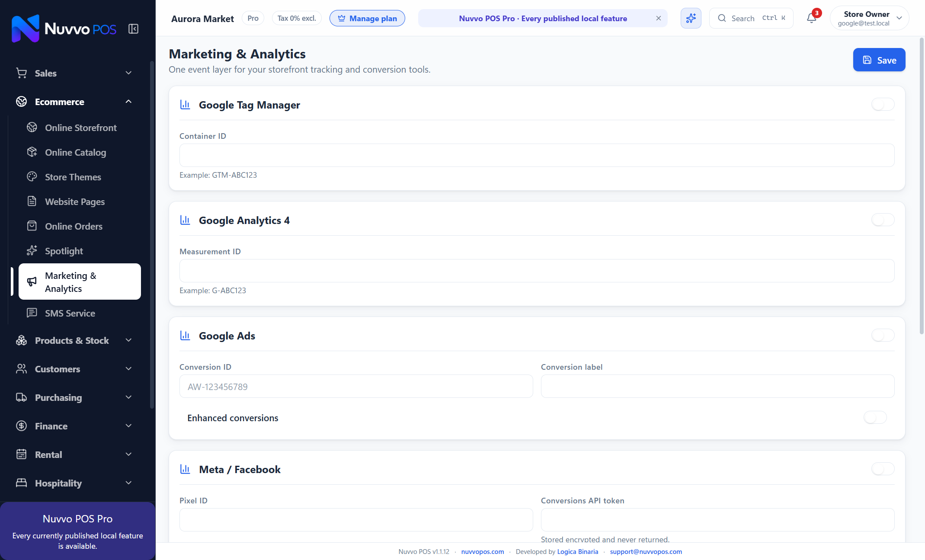Click the Online Storefront icon
Screen dimensions: 925x560
32,128
